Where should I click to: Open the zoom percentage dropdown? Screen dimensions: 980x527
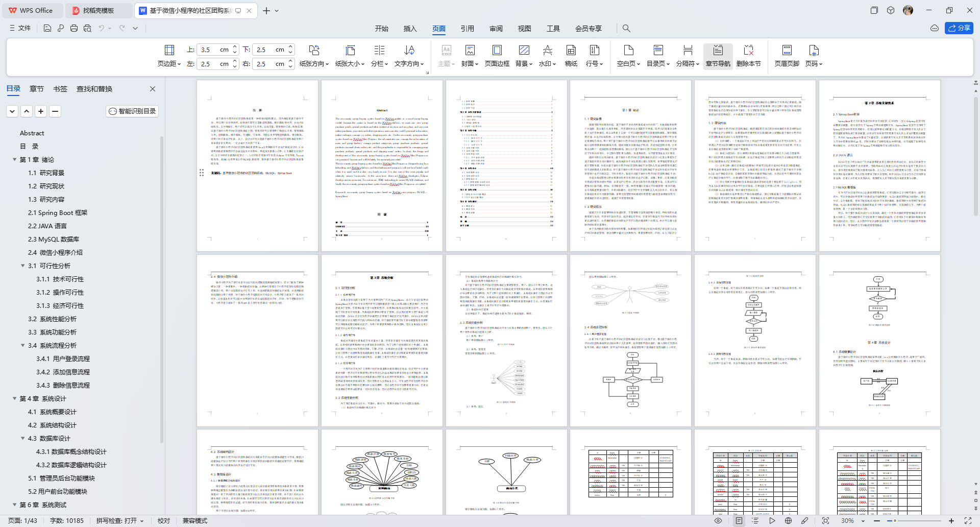(x=863, y=520)
